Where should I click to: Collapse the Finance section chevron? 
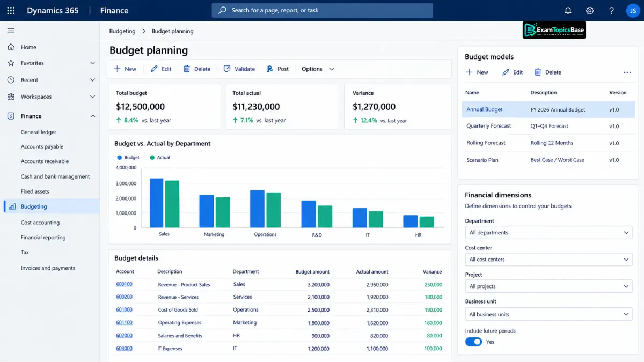pyautogui.click(x=92, y=116)
